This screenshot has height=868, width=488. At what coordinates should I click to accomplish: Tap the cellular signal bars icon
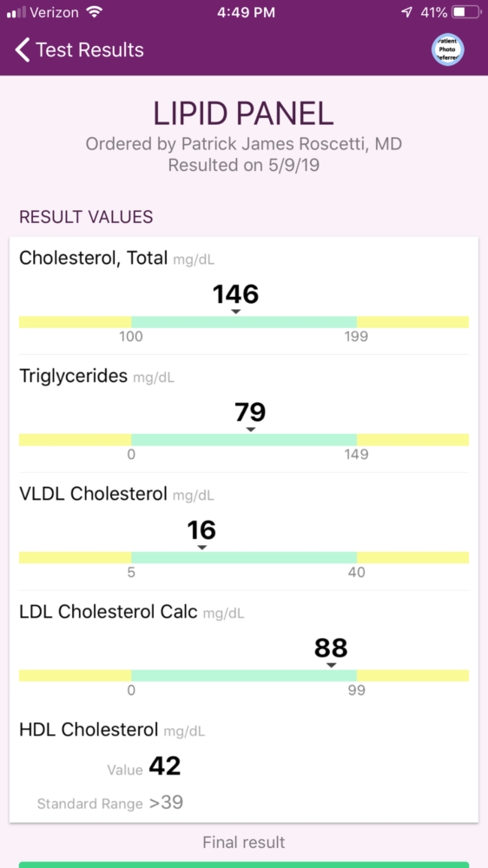[16, 12]
